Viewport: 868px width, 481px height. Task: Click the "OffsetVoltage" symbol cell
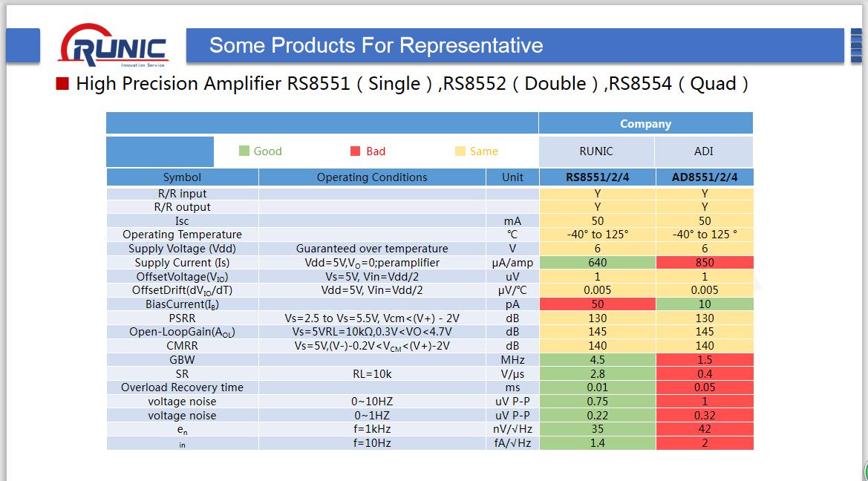(182, 277)
